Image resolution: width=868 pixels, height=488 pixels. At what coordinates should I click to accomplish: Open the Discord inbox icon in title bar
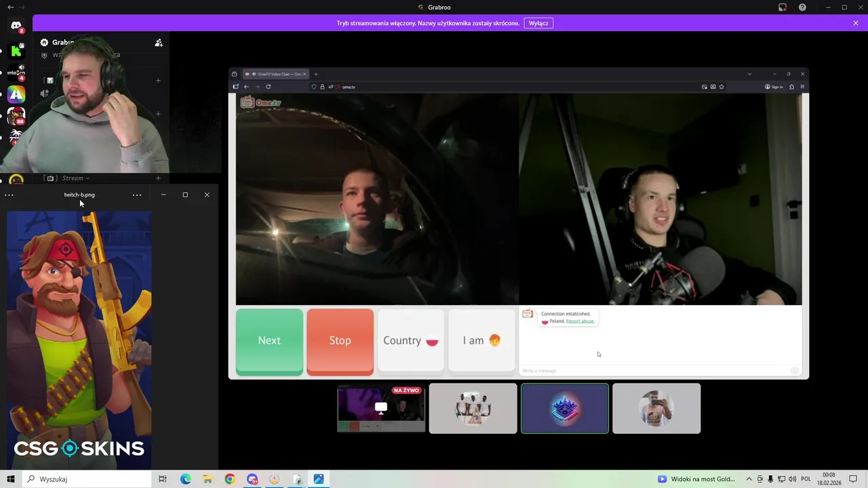[783, 7]
